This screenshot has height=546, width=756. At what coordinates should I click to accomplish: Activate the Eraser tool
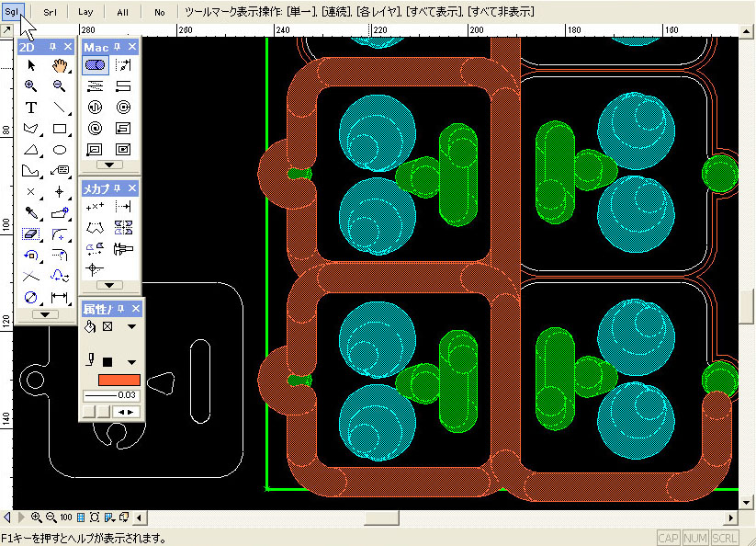(31, 234)
